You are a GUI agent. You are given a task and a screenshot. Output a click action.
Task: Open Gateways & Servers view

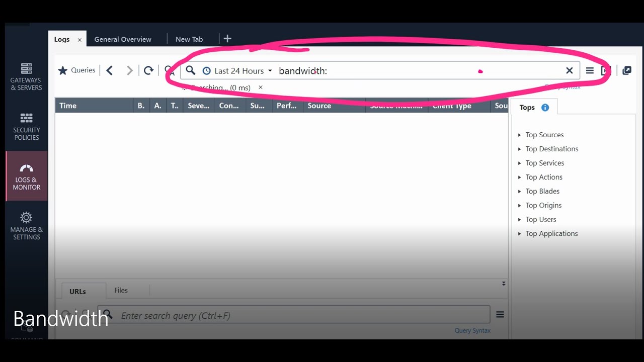[x=26, y=76]
